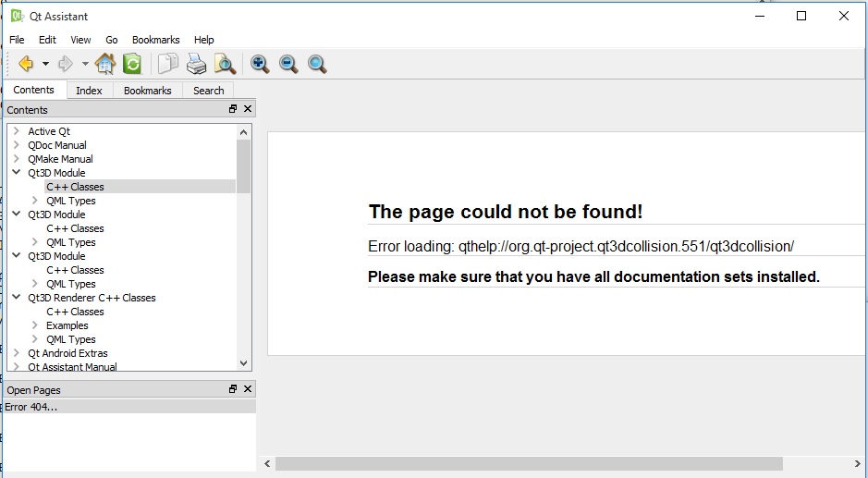Zoom in with the plus magnifier
This screenshot has height=478, width=868.
click(261, 64)
